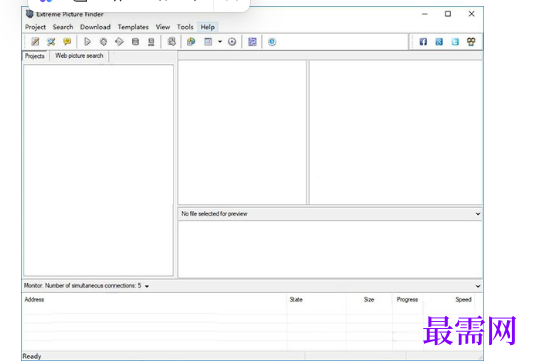The width and height of the screenshot is (535, 362).
Task: Start download with the play triangle icon
Action: tap(87, 42)
